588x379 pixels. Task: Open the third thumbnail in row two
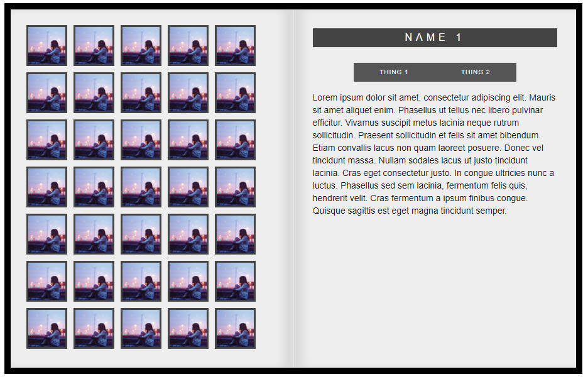pos(141,92)
